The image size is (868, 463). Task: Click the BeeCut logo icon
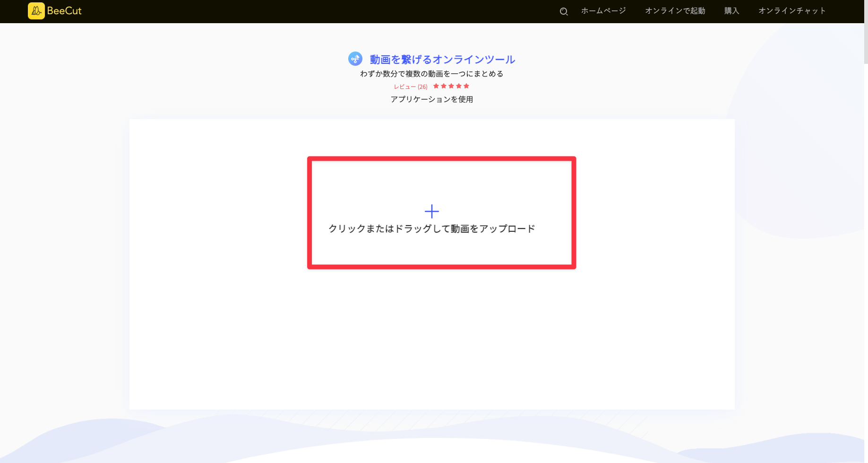tap(36, 11)
